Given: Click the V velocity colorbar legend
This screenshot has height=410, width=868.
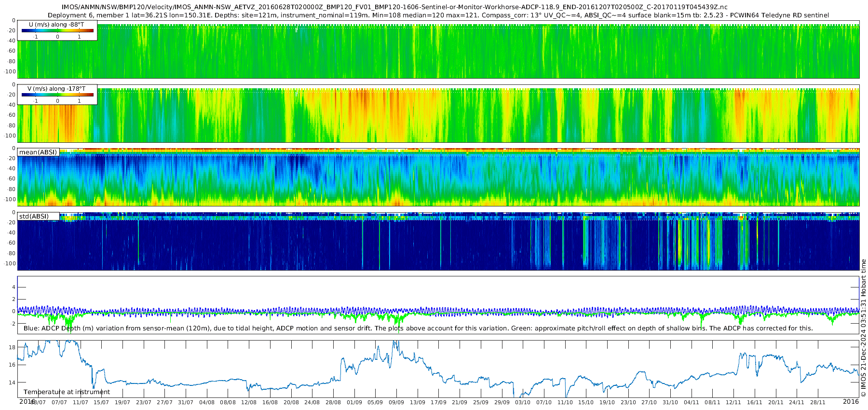Looking at the screenshot, I should [x=57, y=95].
